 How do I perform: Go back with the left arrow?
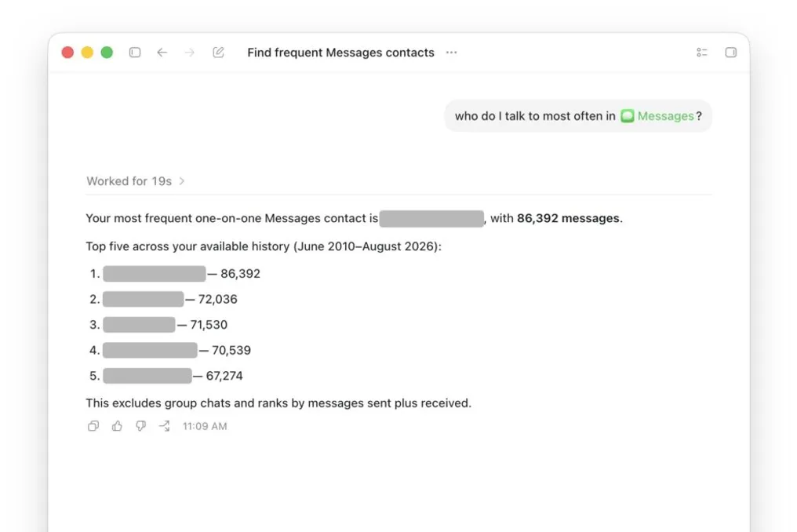tap(162, 53)
